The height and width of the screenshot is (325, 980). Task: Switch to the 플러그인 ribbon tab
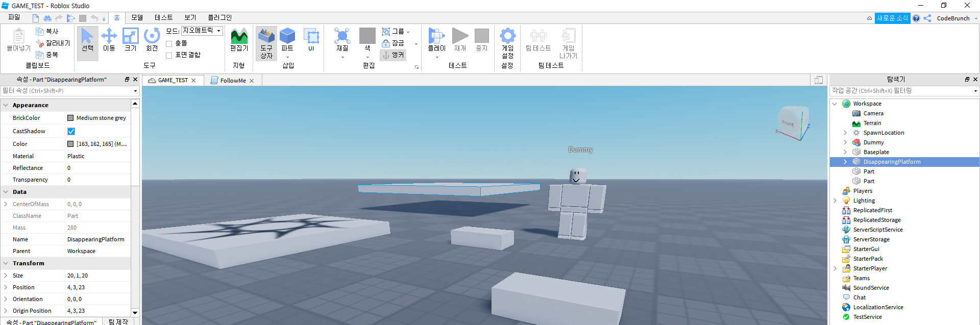[220, 18]
